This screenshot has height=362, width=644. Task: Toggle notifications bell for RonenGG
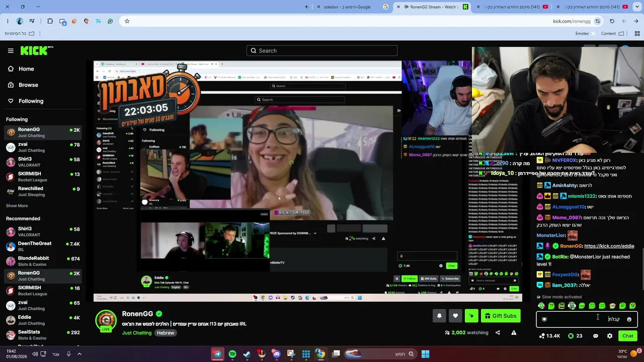pyautogui.click(x=439, y=316)
